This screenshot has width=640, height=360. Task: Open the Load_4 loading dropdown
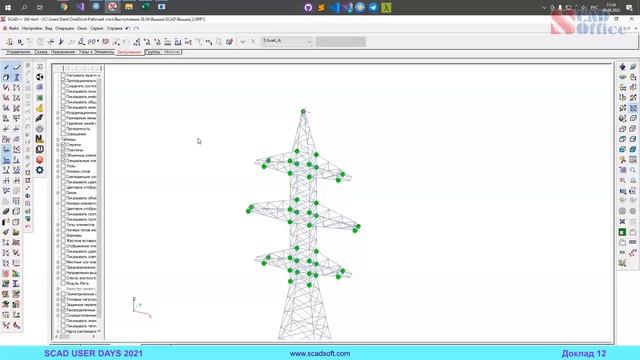(287, 41)
